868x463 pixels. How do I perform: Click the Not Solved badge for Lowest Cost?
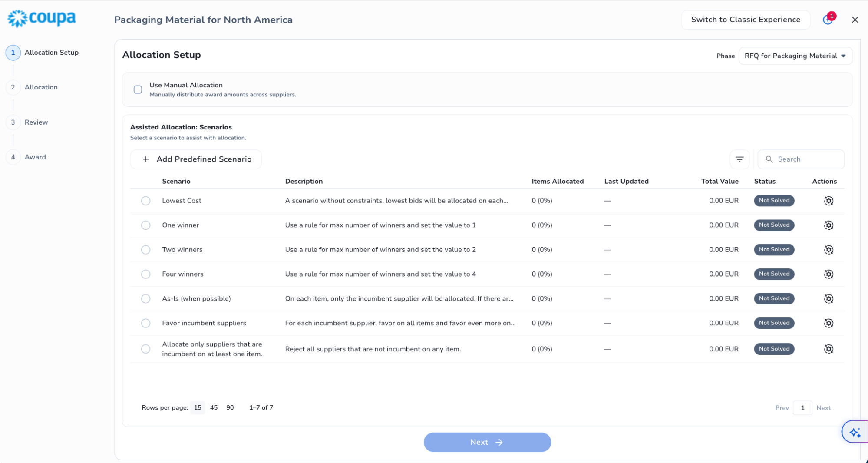tap(774, 201)
